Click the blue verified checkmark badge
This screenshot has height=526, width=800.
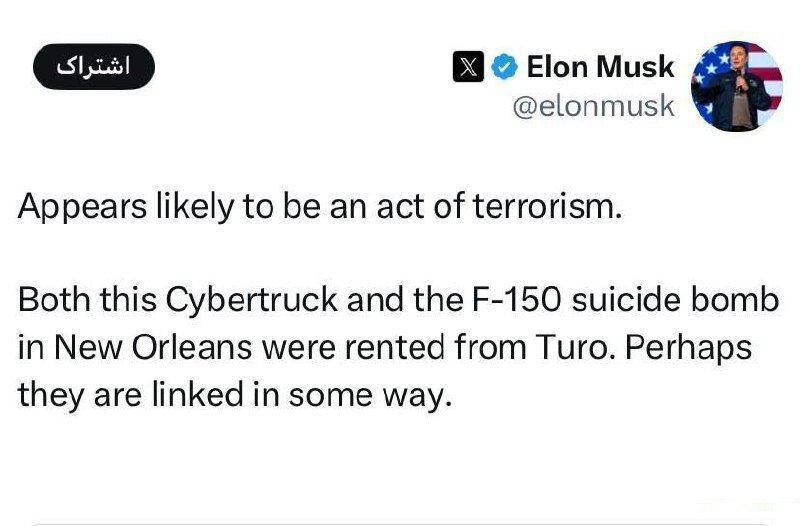[x=505, y=68]
